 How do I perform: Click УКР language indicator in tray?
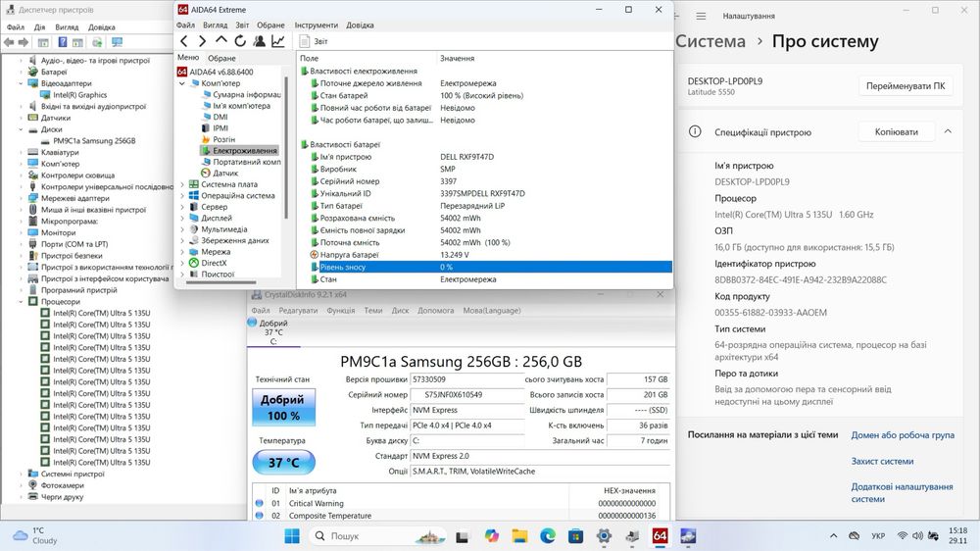click(878, 536)
